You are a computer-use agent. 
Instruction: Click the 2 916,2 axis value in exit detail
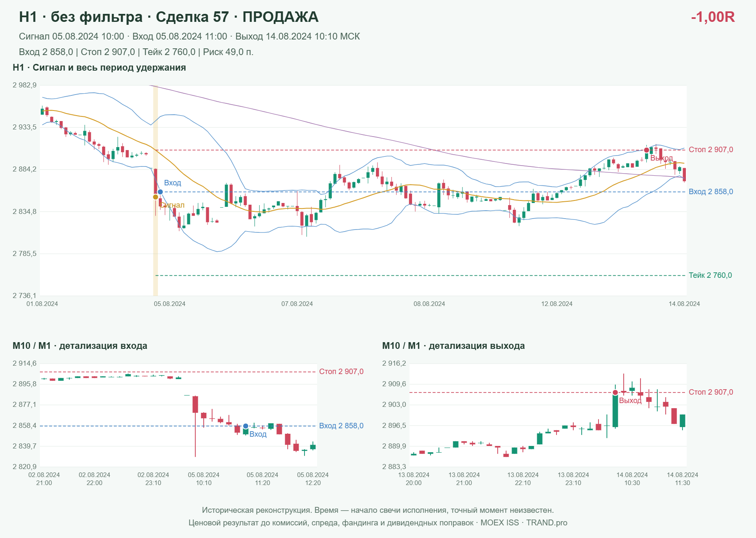tap(394, 363)
